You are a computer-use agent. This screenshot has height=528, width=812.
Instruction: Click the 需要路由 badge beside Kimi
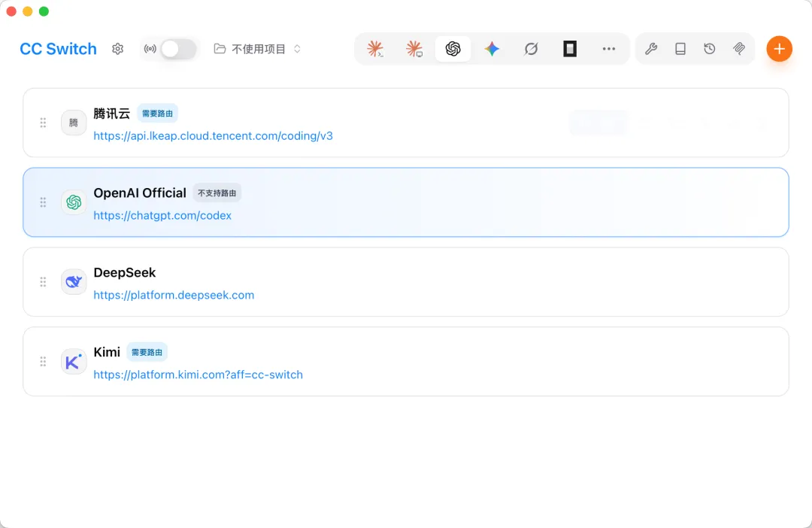pyautogui.click(x=147, y=352)
